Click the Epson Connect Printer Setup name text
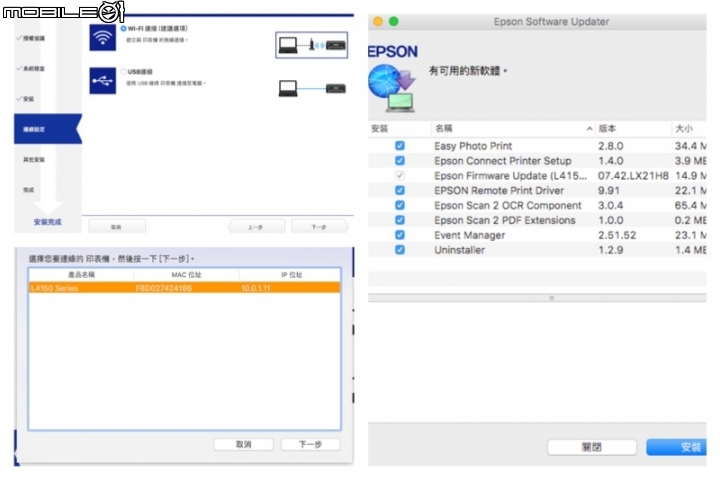Viewport: 720px width, 481px height. click(503, 161)
